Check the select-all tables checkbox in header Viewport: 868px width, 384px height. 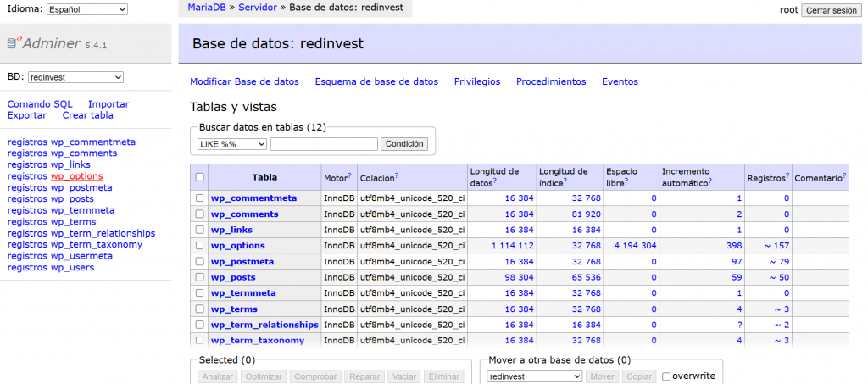coord(199,177)
